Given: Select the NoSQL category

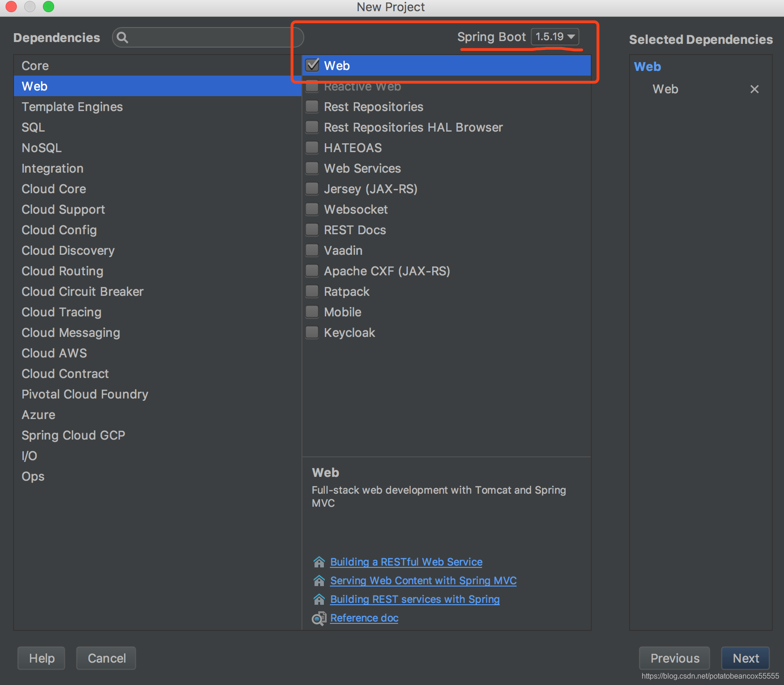Looking at the screenshot, I should tap(158, 148).
